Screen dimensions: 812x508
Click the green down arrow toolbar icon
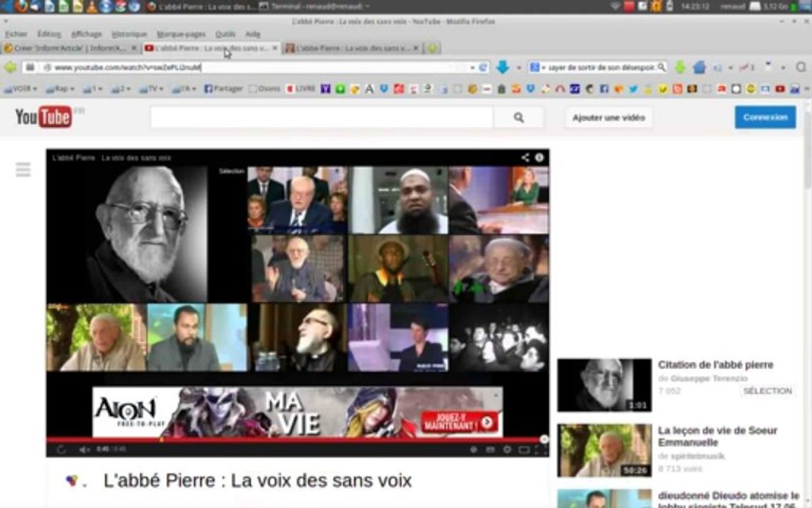[680, 67]
